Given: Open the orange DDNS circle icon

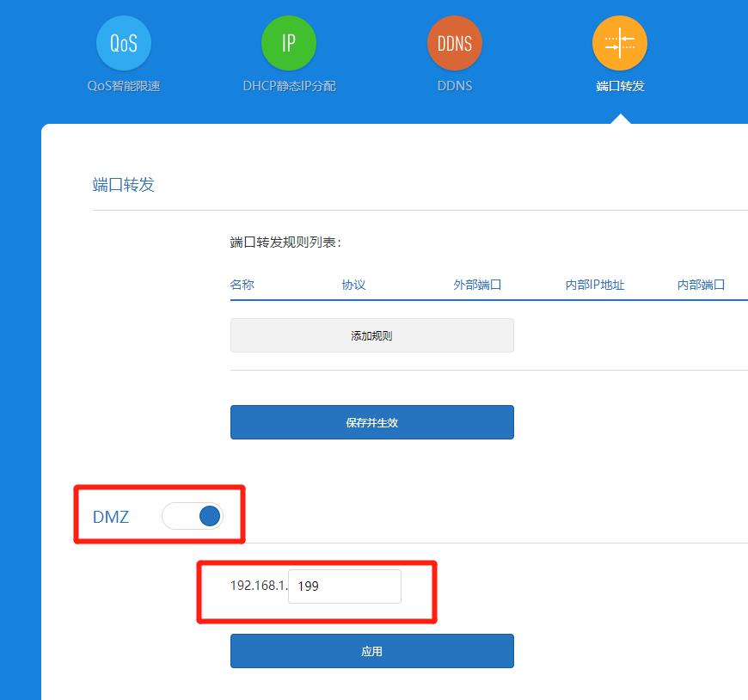Looking at the screenshot, I should click(x=455, y=43).
